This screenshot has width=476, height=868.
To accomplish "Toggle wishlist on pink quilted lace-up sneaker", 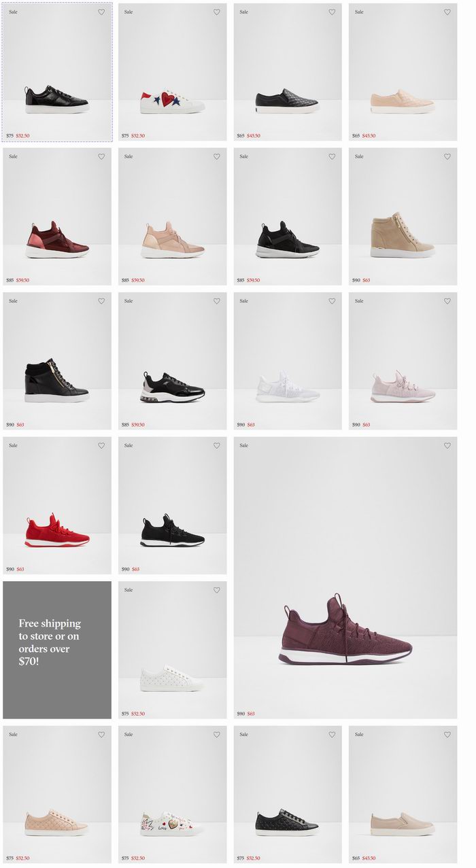I will [101, 735].
